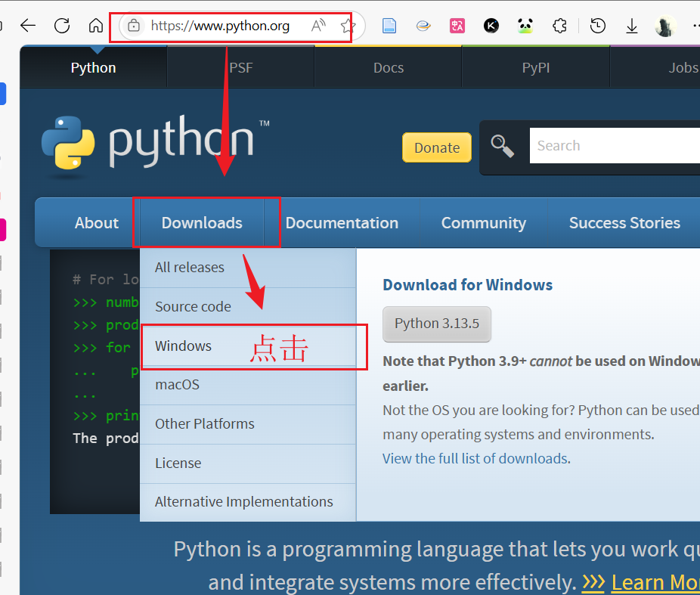Click the yellow Donate button

(x=437, y=147)
